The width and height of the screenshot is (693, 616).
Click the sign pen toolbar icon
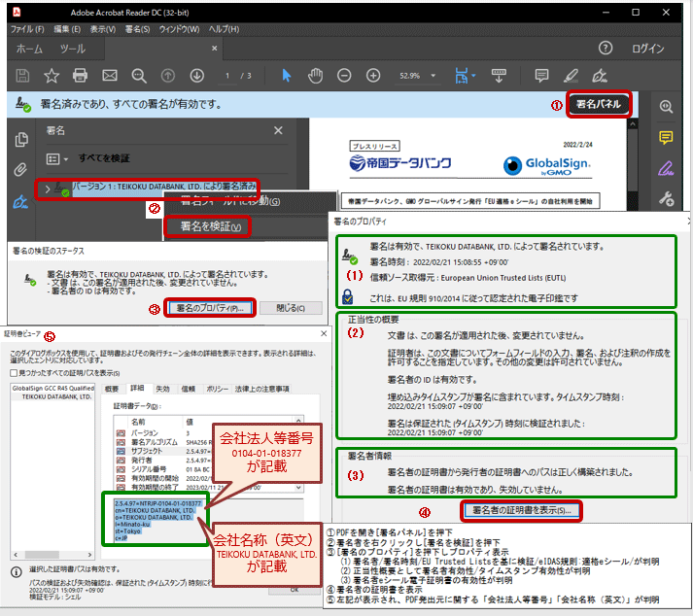point(600,76)
